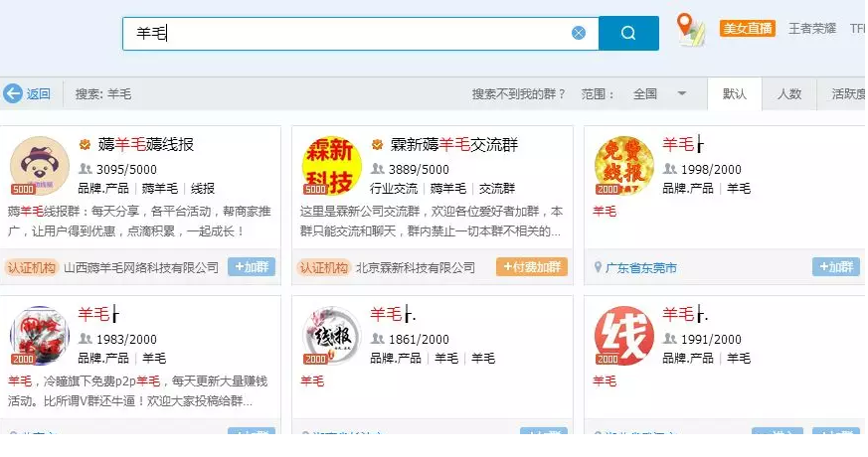
Task: Click the members icon next to 1983/2000
Action: click(86, 338)
